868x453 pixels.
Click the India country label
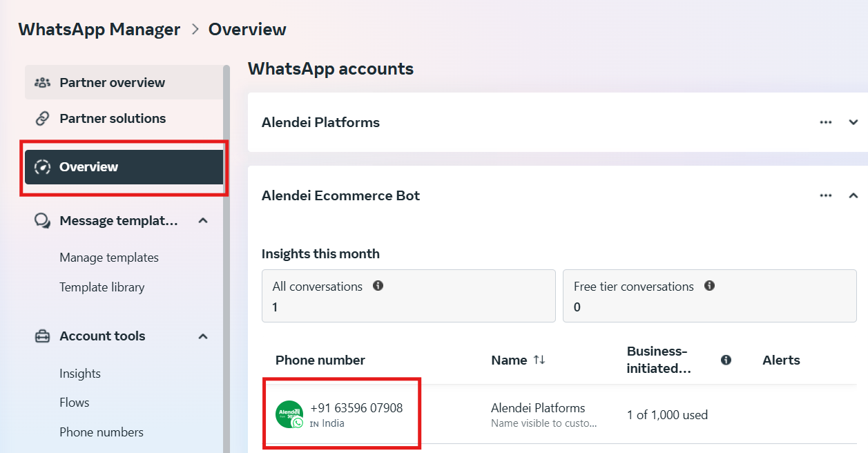(x=333, y=423)
